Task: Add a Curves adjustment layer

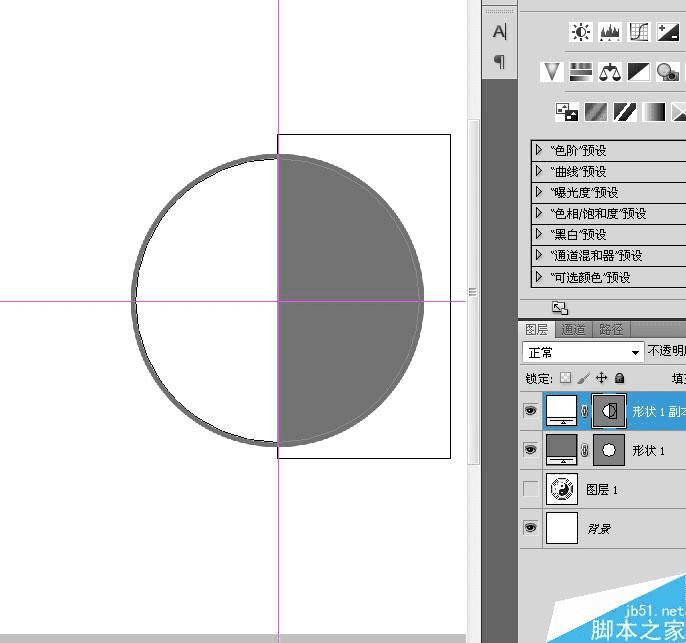Action: [639, 32]
